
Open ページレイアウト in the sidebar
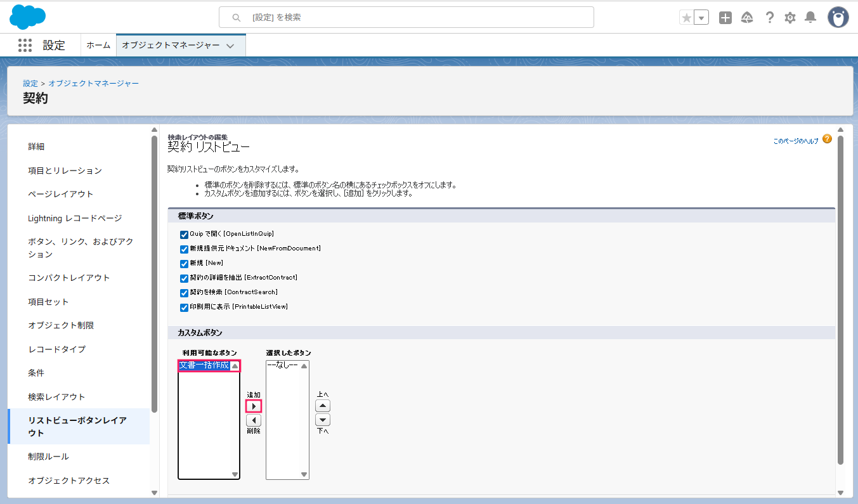[x=60, y=194]
